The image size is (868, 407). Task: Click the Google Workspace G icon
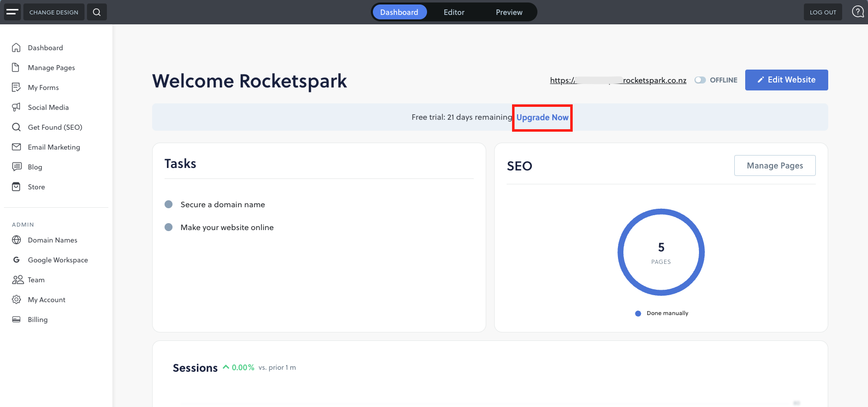16,260
